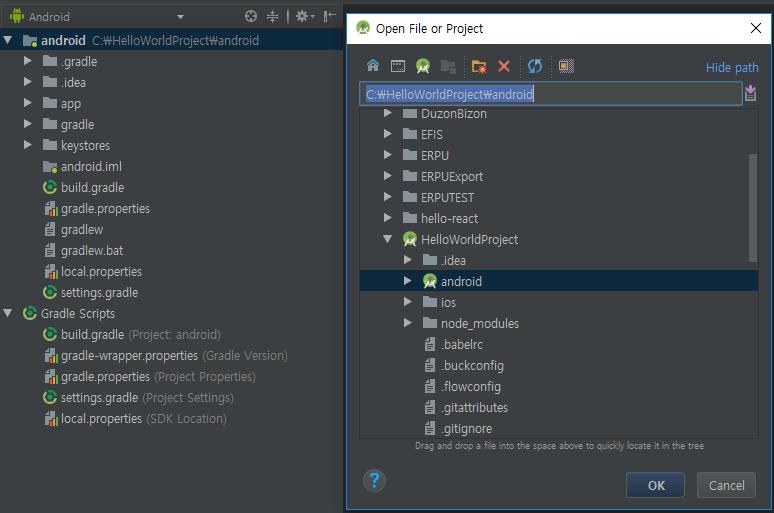
Task: Click the OK button
Action: click(656, 485)
